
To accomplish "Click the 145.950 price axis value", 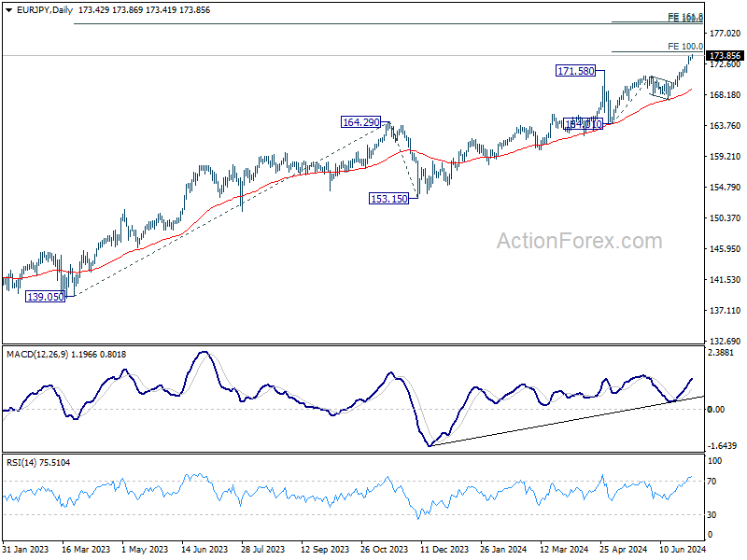I will tap(726, 248).
